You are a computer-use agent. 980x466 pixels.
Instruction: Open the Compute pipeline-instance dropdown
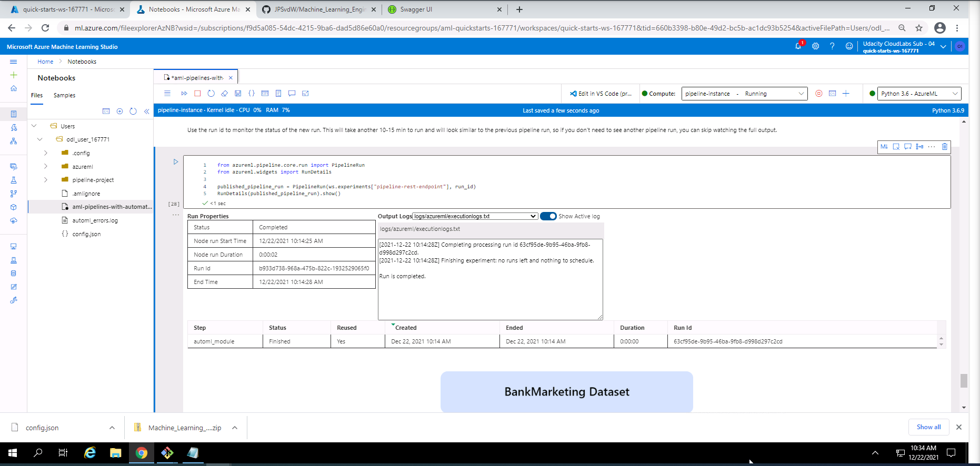tap(744, 94)
